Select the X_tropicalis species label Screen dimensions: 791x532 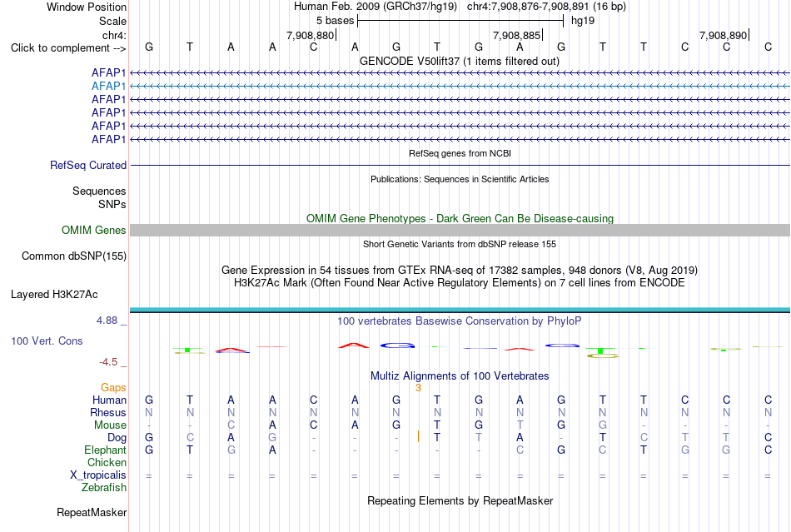click(x=98, y=475)
